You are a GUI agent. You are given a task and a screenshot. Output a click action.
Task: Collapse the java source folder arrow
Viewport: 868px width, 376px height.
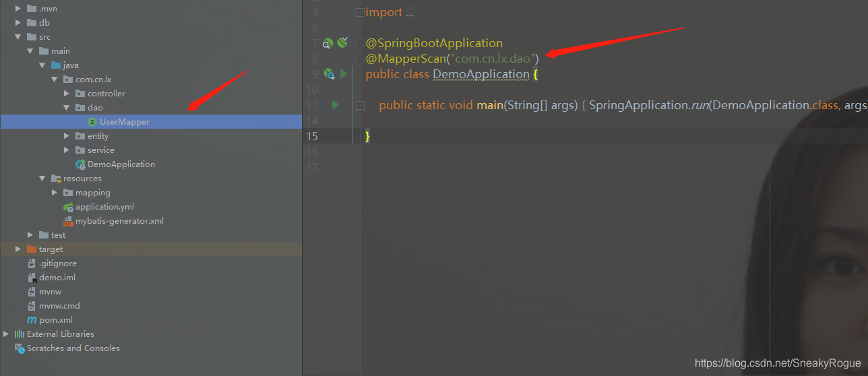tap(42, 65)
